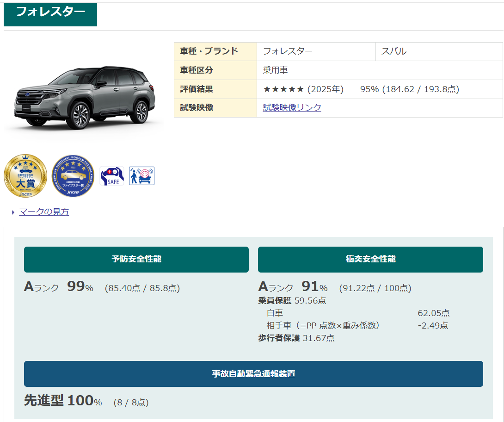The image size is (504, 422).
Task: Click the Aランク 99% preventive safety score
Action: point(59,286)
